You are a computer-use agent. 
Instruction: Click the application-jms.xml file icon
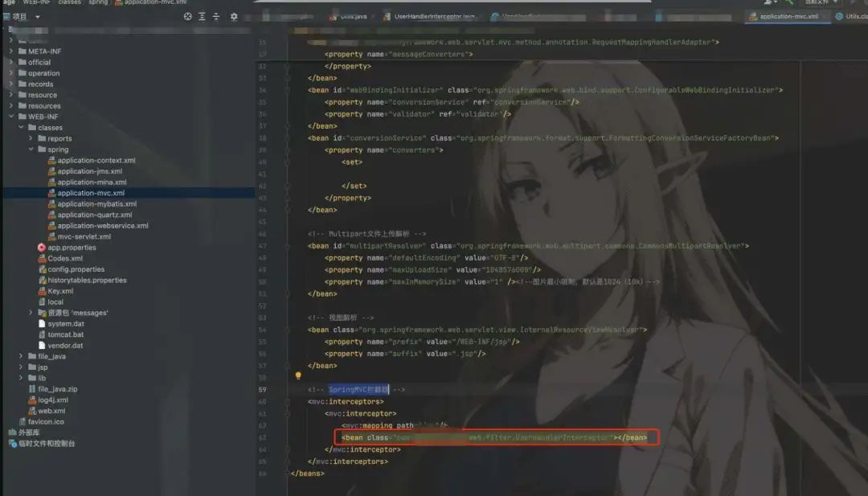point(51,171)
